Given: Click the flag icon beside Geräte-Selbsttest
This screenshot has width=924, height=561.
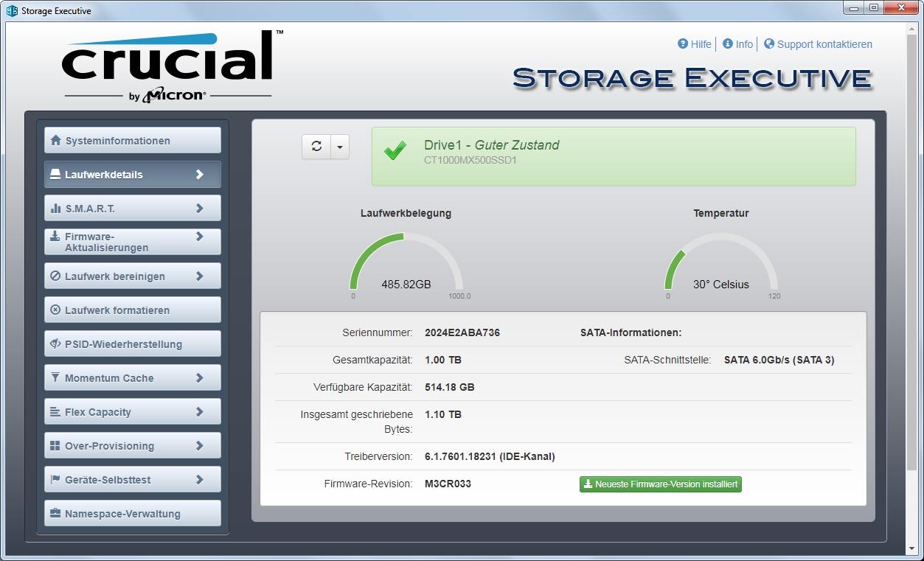Looking at the screenshot, I should [x=55, y=480].
